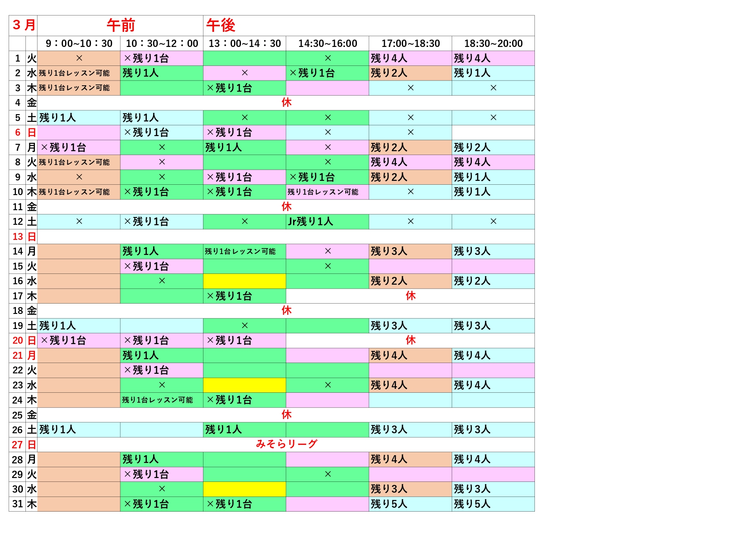
Task: Click '×残り1台' in 13:00 slot on 17th
Action: (229, 296)
